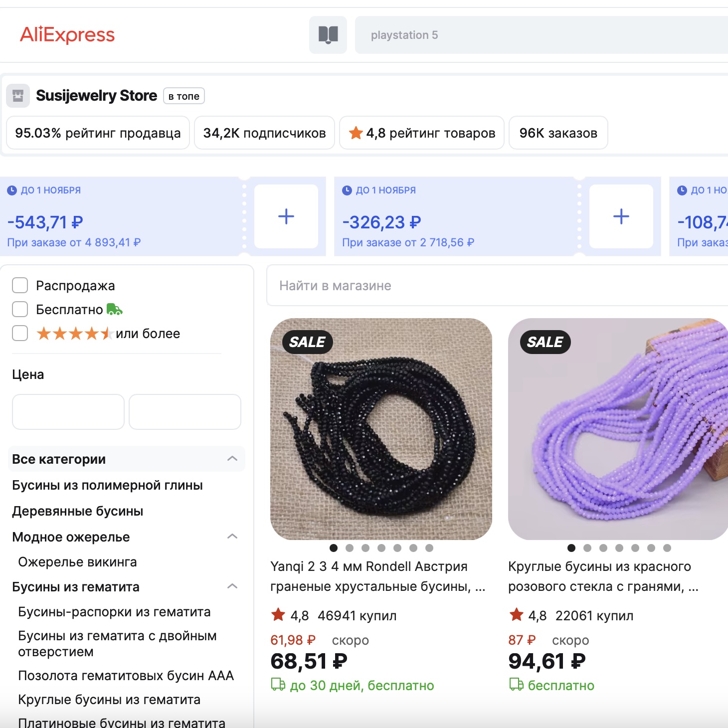Click the 96K заказов badge
The width and height of the screenshot is (728, 728).
coord(558,133)
